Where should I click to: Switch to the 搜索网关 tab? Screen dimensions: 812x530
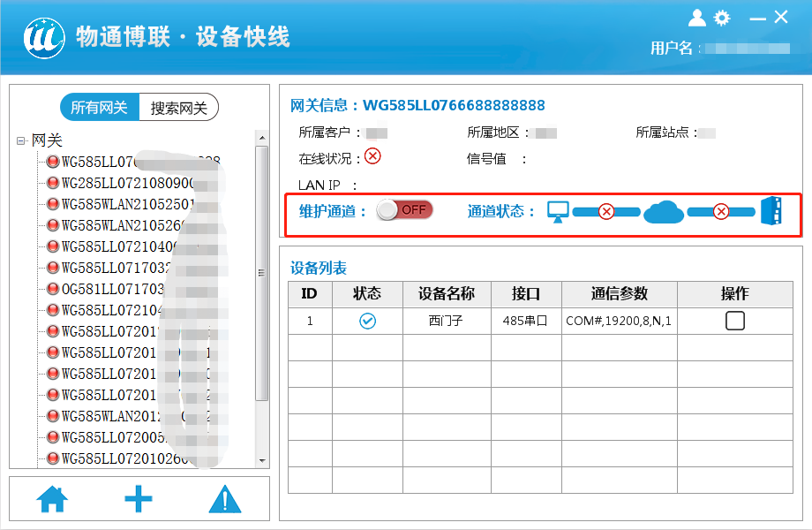coord(178,108)
